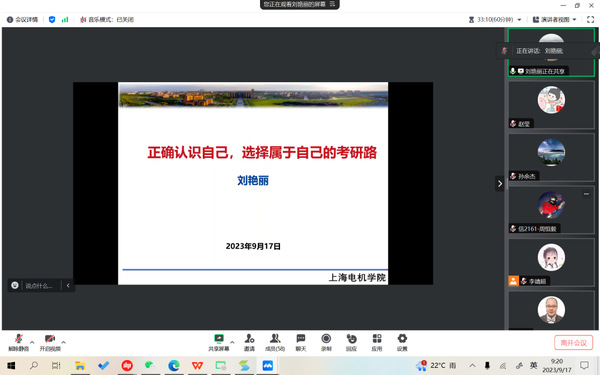Image resolution: width=600 pixels, height=375 pixels.
Task: Open the Settings gear in meeting toolbar
Action: coord(402,342)
